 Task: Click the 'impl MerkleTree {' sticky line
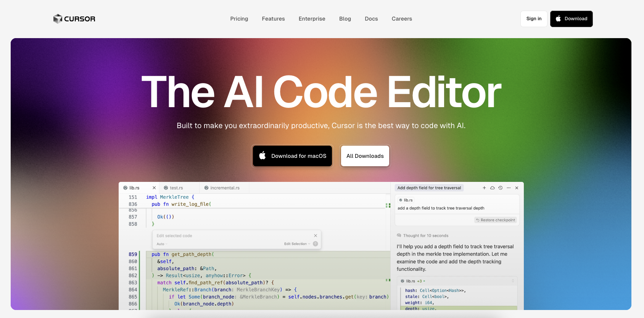pyautogui.click(x=170, y=197)
